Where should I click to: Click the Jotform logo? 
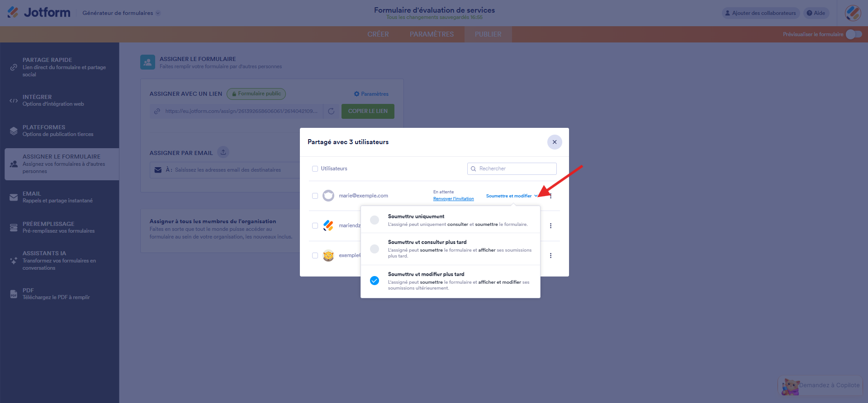(39, 13)
